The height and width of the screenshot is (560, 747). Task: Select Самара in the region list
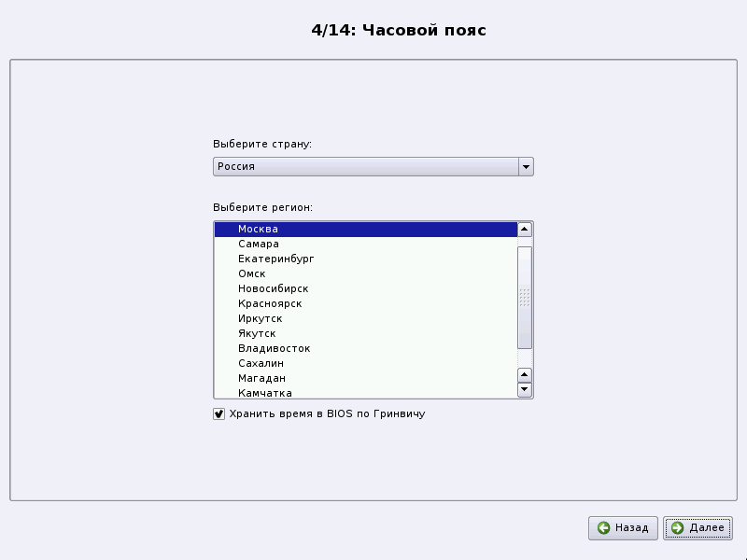pos(258,244)
